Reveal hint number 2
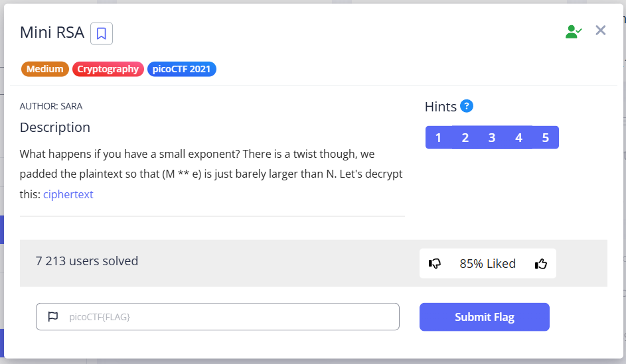 tap(465, 137)
